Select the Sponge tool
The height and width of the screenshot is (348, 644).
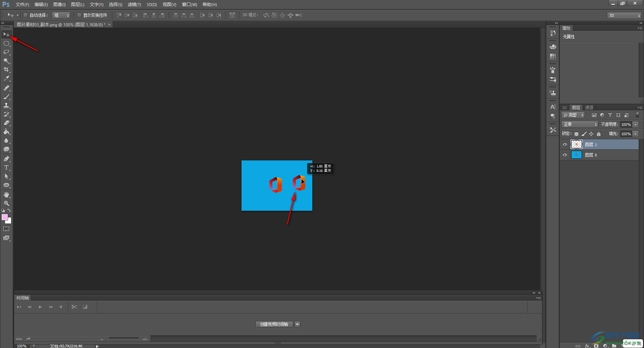click(x=6, y=149)
